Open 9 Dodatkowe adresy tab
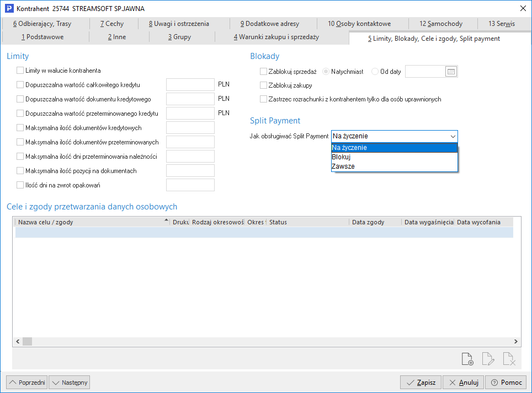This screenshot has width=532, height=393. click(270, 24)
